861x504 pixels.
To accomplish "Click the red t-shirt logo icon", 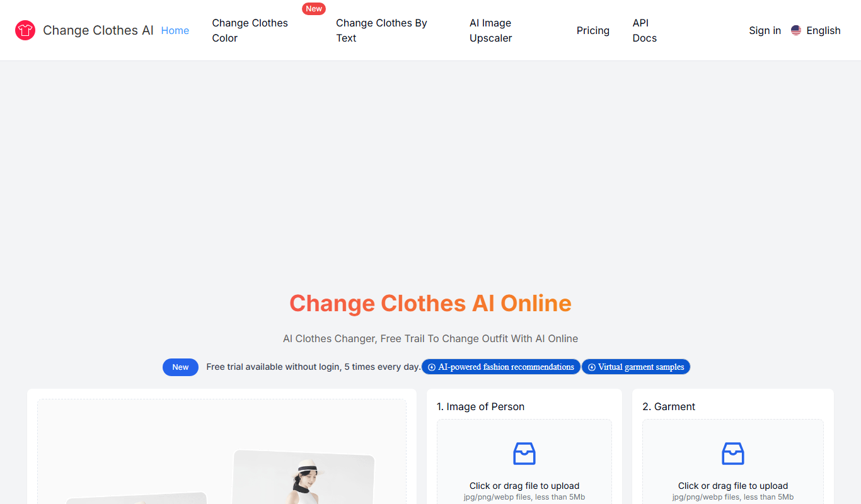I will (25, 30).
